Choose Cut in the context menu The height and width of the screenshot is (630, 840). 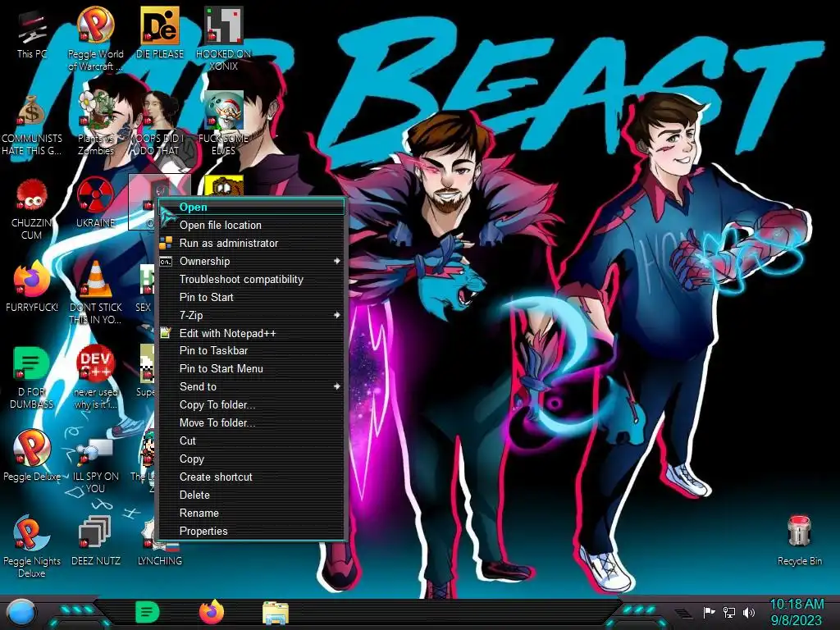click(251, 441)
